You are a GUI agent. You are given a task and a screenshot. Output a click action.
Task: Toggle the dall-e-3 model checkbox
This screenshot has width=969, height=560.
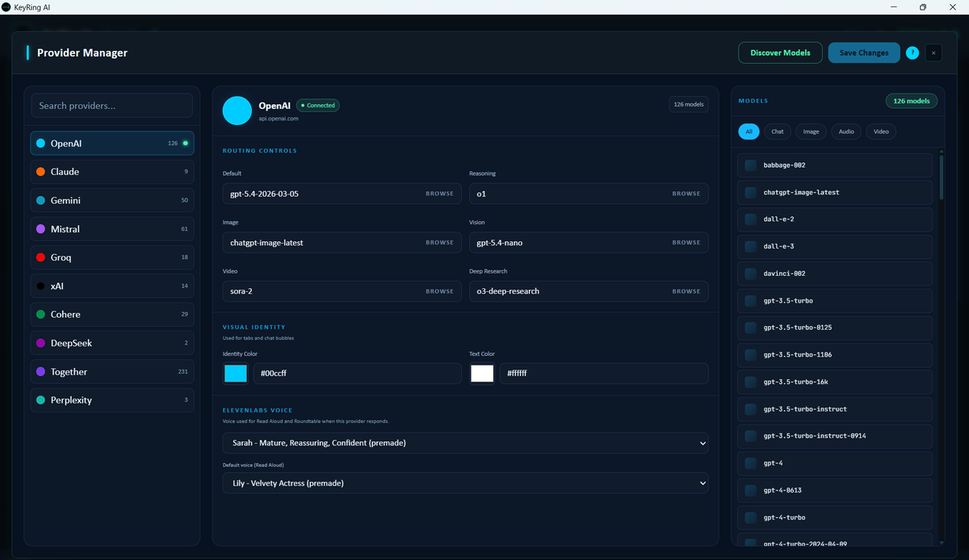coord(751,247)
